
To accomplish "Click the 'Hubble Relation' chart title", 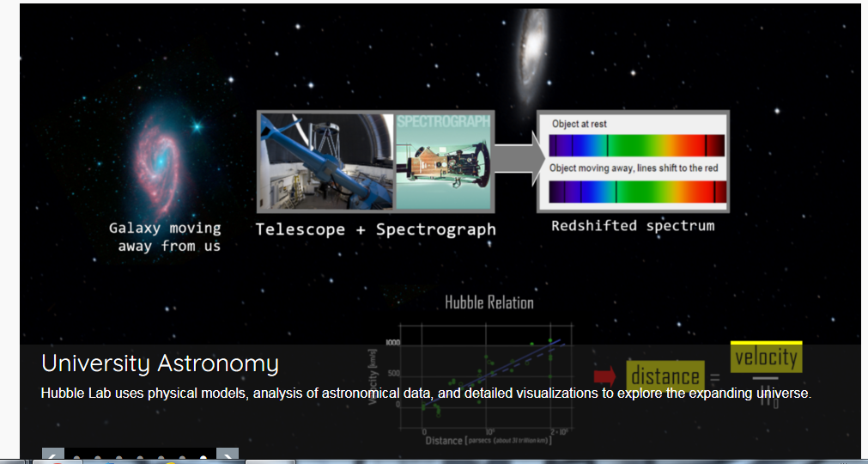I will point(489,302).
